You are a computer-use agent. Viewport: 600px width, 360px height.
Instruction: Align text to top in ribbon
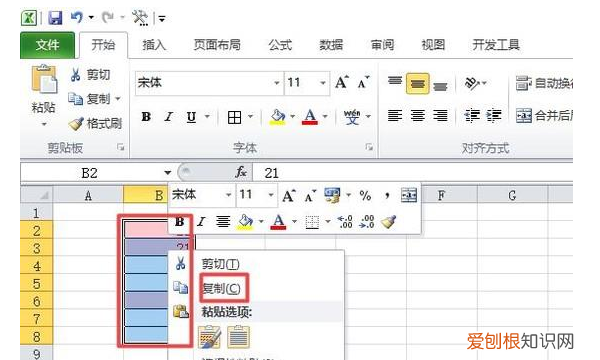click(x=395, y=81)
